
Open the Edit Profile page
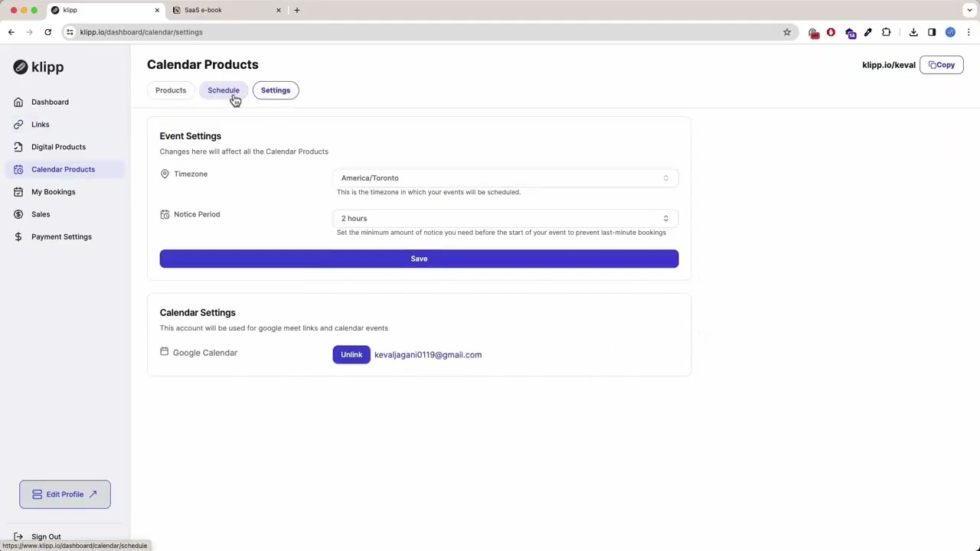click(x=64, y=494)
